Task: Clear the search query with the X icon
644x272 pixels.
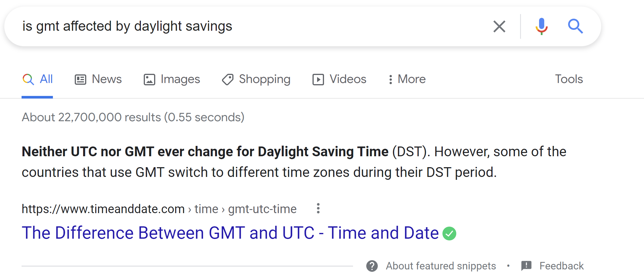Action: click(499, 26)
